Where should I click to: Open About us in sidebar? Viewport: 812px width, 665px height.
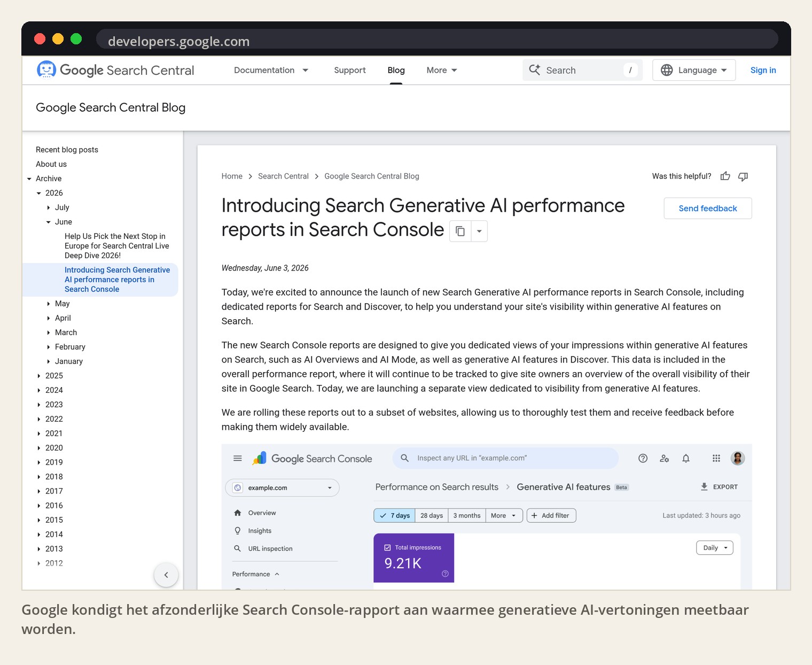[51, 164]
